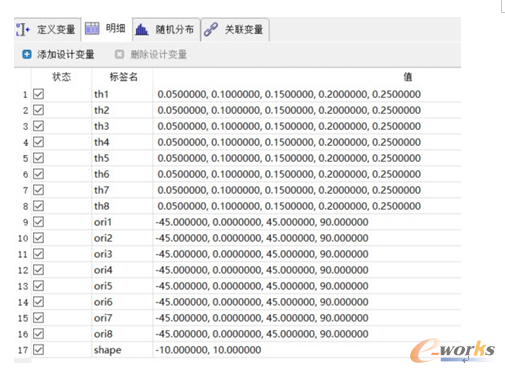Select the th4 label name cell
The image size is (505, 373).
[122, 142]
